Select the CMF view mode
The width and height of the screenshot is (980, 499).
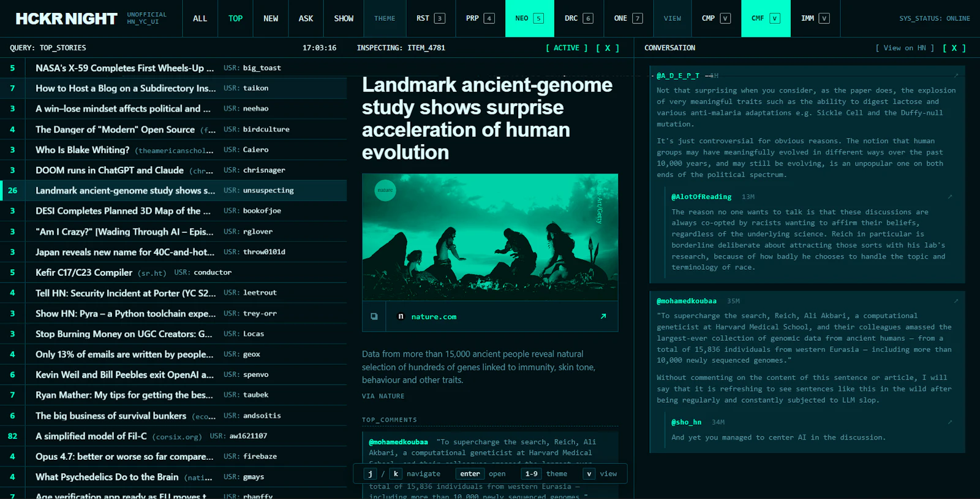pos(766,18)
